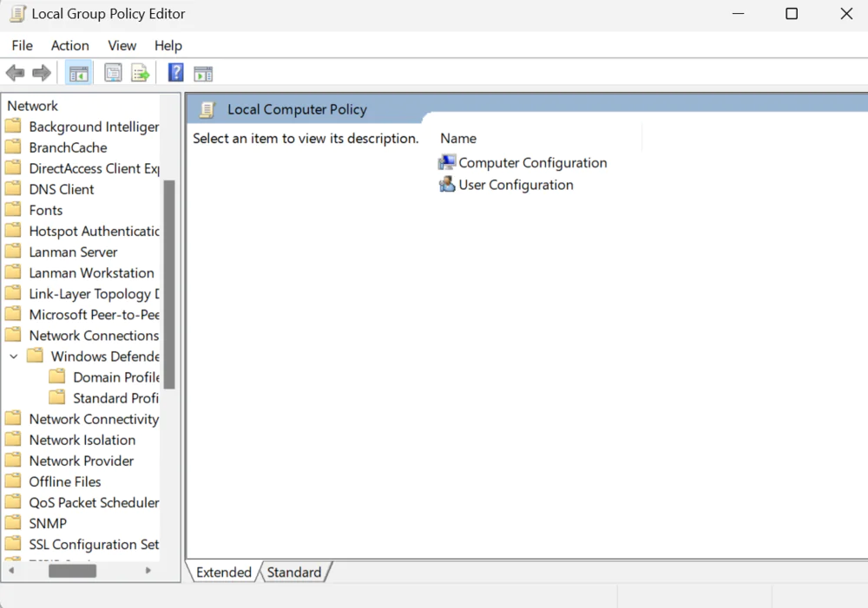Open the File menu

[23, 45]
